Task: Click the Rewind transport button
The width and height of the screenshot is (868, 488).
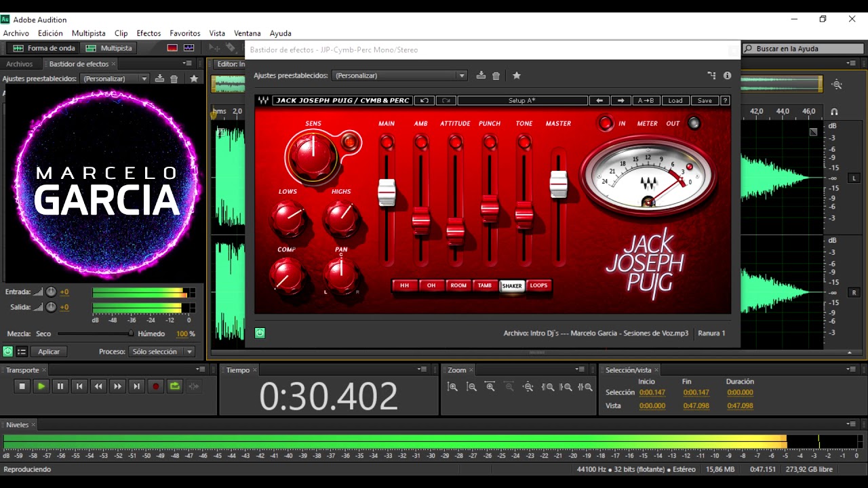Action: [98, 386]
